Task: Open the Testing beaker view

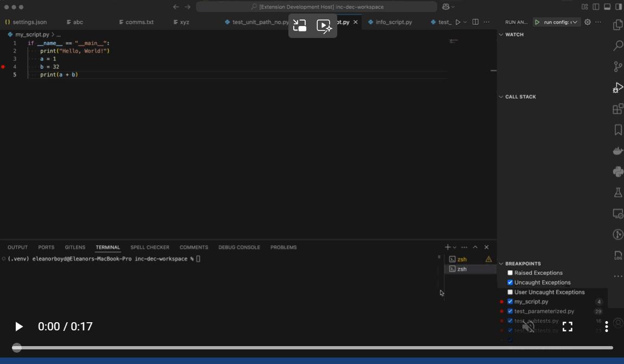Action: click(x=617, y=192)
